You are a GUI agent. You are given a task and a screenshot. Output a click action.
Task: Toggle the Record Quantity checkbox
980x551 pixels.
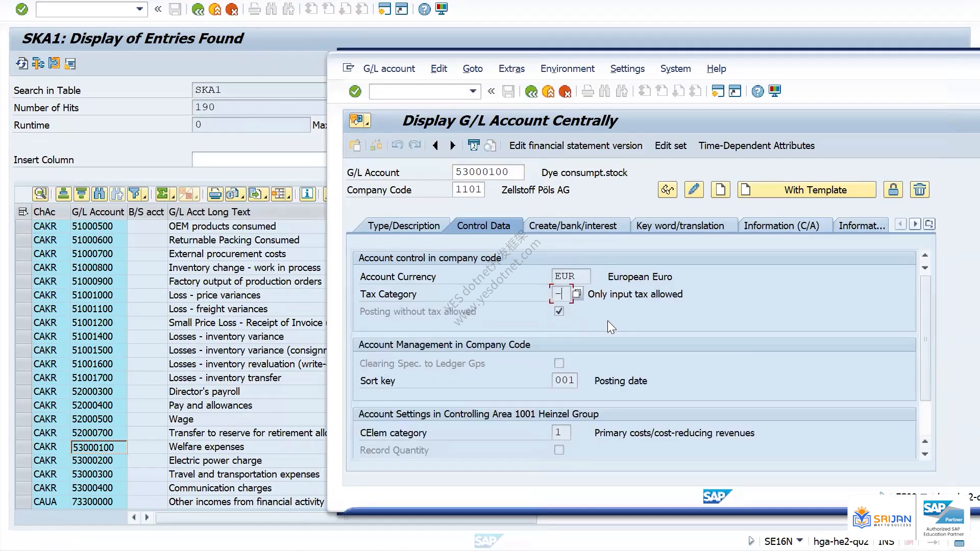pos(559,450)
